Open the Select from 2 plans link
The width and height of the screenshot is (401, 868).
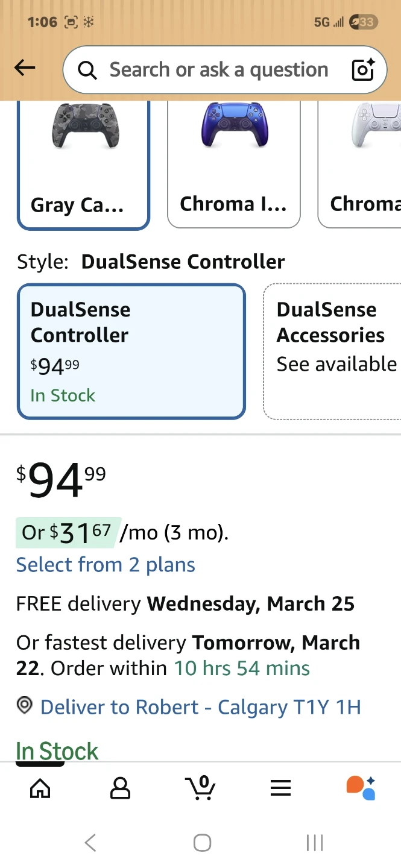106,565
